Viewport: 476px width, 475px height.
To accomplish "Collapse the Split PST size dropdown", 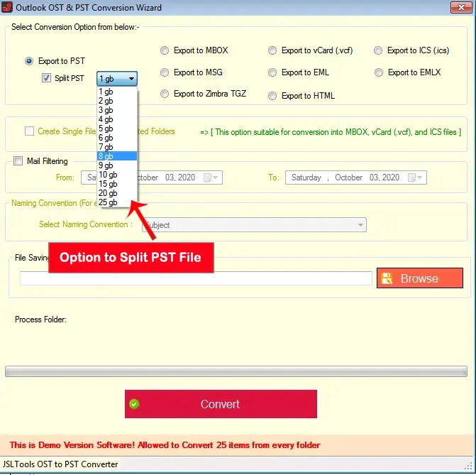I will (132, 79).
